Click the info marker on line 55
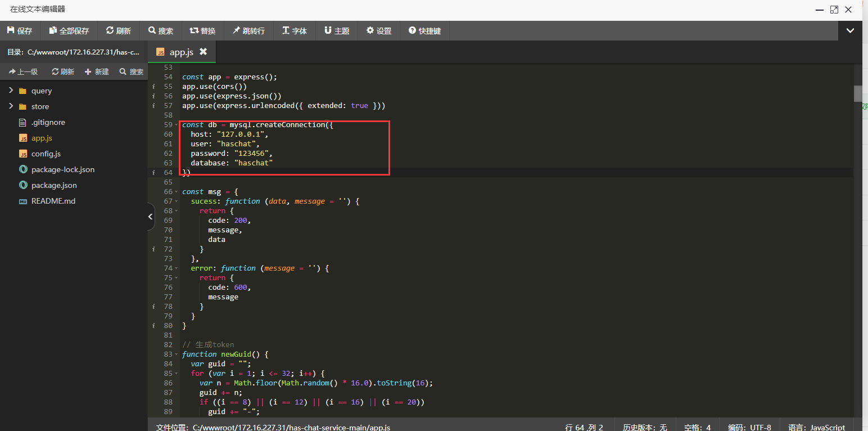 coord(153,87)
